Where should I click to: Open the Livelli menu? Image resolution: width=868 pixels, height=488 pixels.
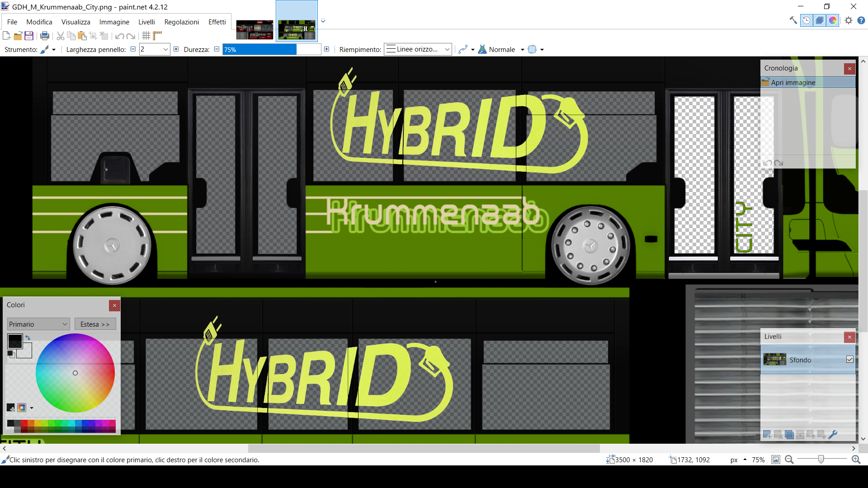point(146,22)
